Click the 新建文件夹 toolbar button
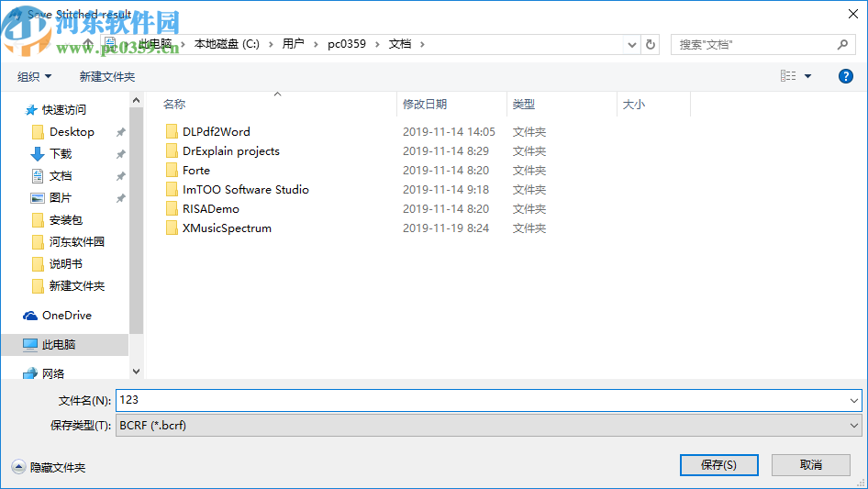The height and width of the screenshot is (489, 868). point(106,76)
